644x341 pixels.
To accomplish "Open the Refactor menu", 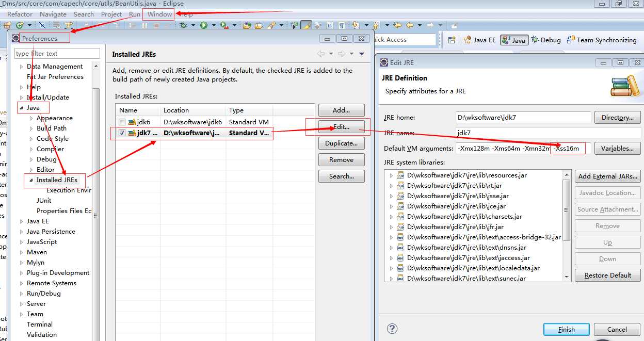I will point(20,14).
